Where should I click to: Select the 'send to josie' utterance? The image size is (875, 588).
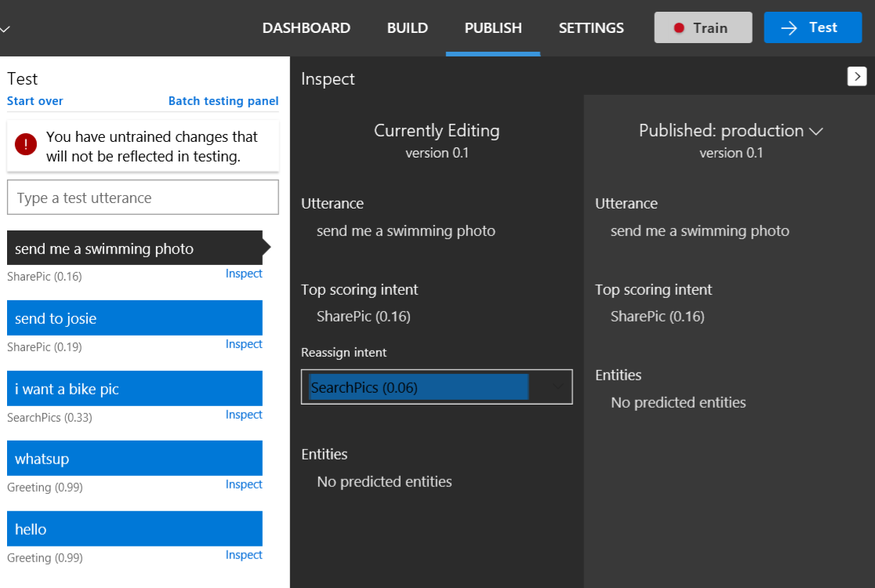(135, 318)
